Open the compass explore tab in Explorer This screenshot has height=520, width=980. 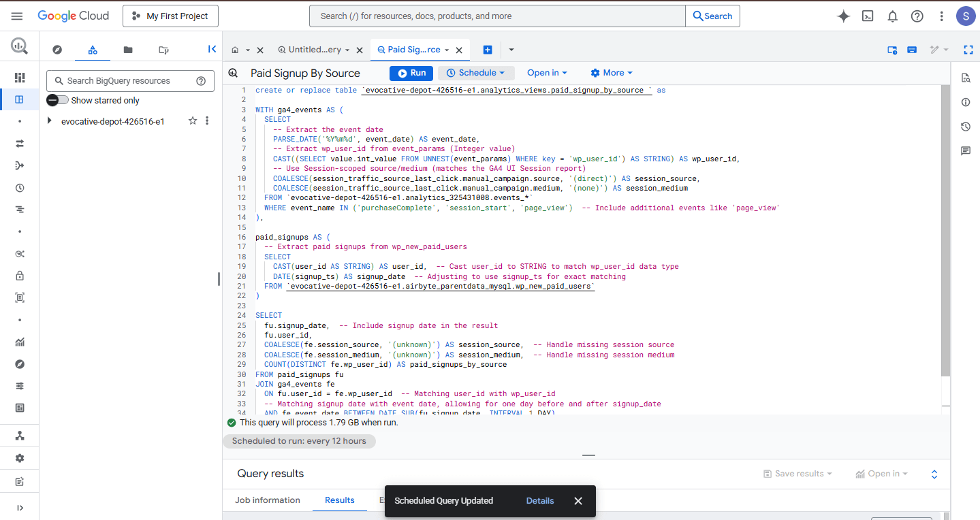pos(57,50)
